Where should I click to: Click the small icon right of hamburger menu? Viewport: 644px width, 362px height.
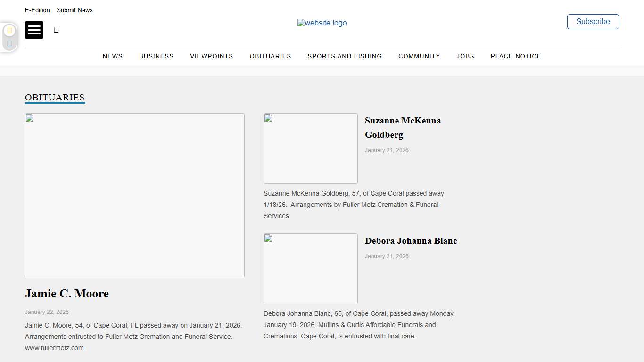(x=57, y=30)
